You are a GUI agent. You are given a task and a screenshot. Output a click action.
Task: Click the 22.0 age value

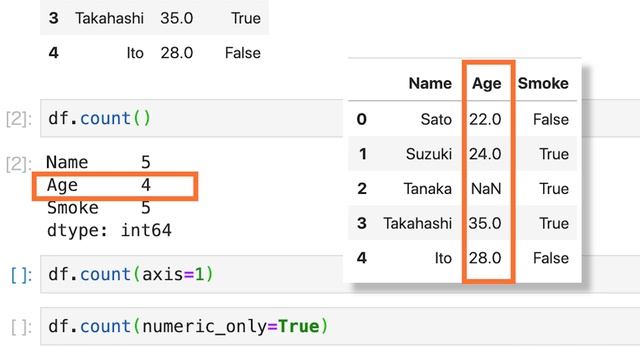click(485, 119)
